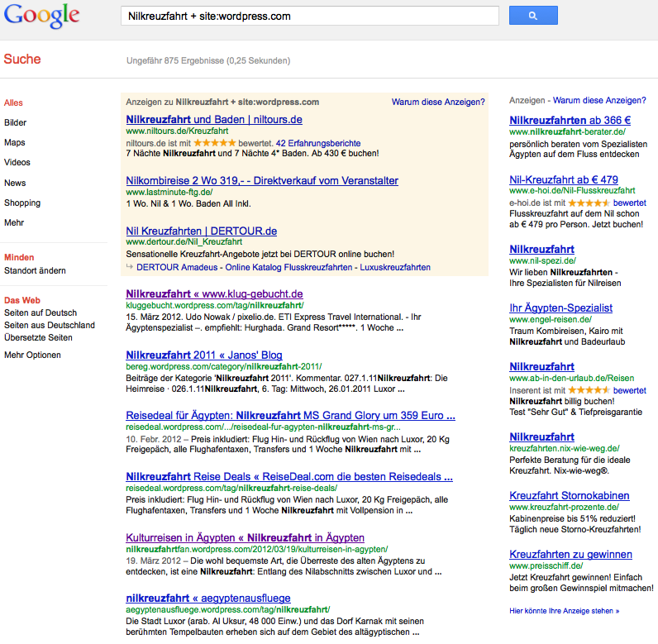Switch to Shopping results
658x644 pixels.
click(x=22, y=203)
